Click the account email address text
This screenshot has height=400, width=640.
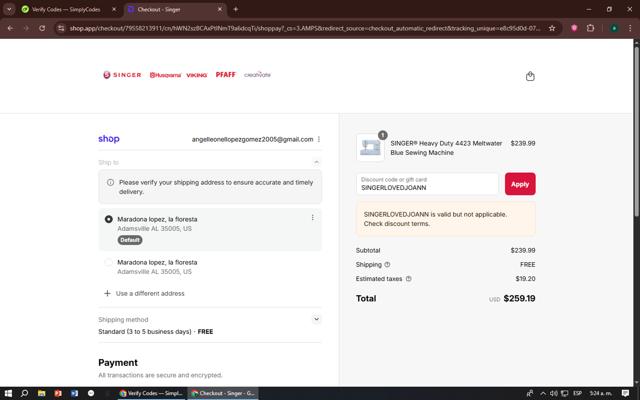pos(252,139)
